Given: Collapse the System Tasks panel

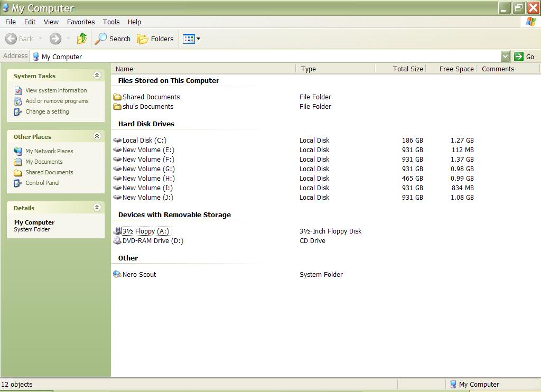Looking at the screenshot, I should (x=97, y=75).
